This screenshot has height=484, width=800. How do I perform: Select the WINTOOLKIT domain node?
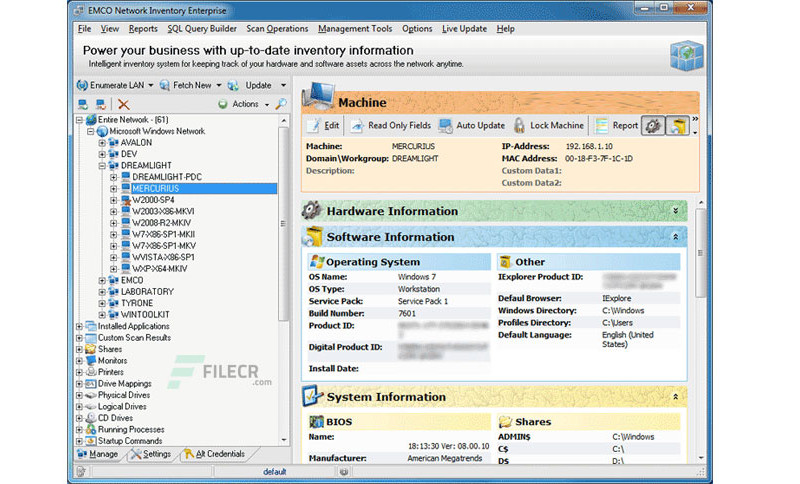tap(145, 315)
